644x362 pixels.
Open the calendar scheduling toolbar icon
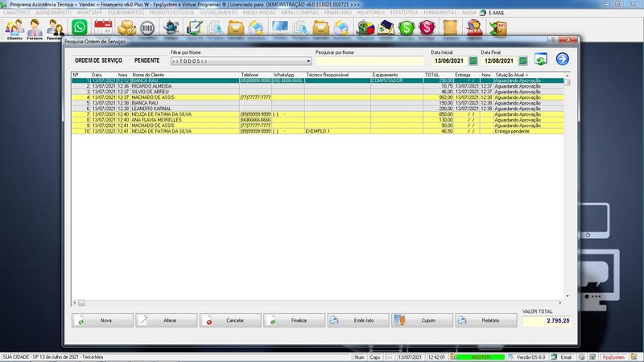click(103, 27)
